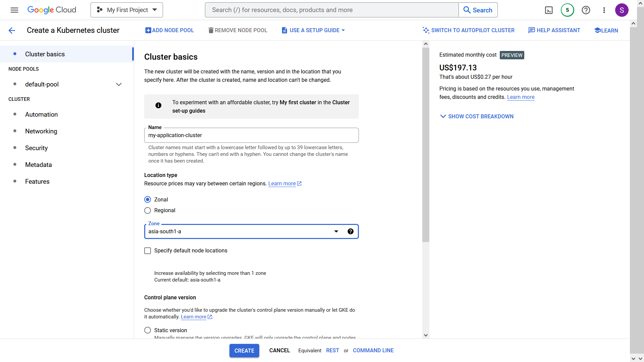644x362 pixels.
Task: Click 'Current default: asia-south1-a' text
Action: (187, 280)
